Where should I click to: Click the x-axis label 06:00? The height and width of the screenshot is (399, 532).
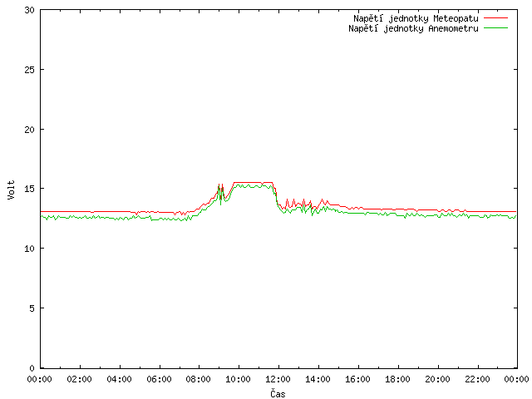pyautogui.click(x=159, y=379)
